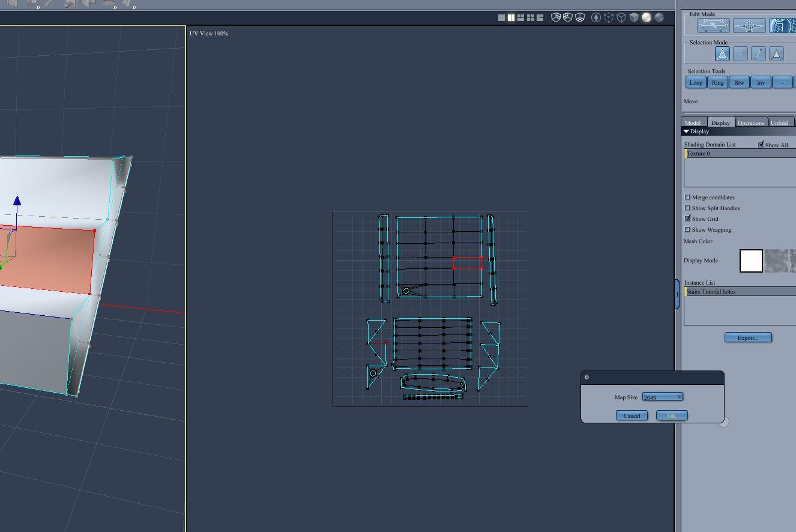Choose the edge selection mode icon
The width and height of the screenshot is (796, 532).
758,54
